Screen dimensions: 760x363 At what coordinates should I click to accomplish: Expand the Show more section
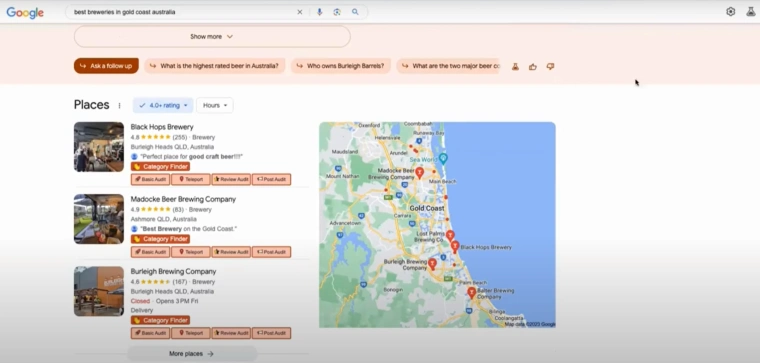[x=212, y=36]
